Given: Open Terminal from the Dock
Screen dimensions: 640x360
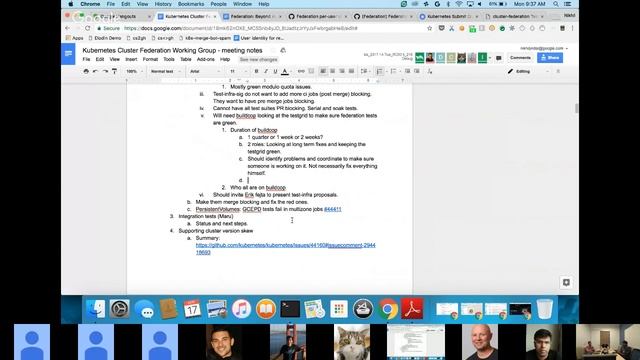Looking at the screenshot, I should pyautogui.click(x=290, y=309).
